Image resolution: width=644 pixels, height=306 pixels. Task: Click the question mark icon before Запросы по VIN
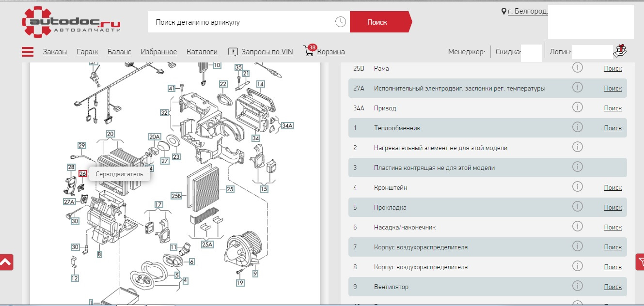tap(233, 52)
